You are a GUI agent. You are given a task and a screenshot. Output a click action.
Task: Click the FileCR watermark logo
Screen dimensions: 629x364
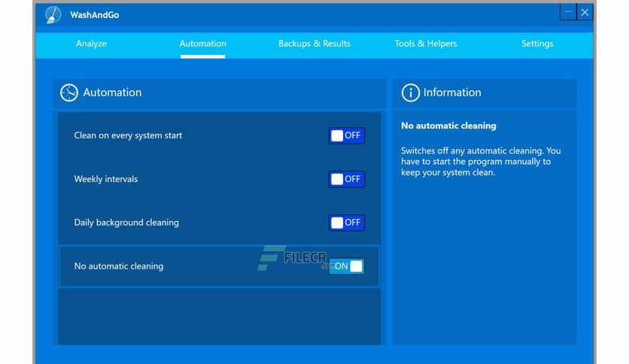click(293, 258)
